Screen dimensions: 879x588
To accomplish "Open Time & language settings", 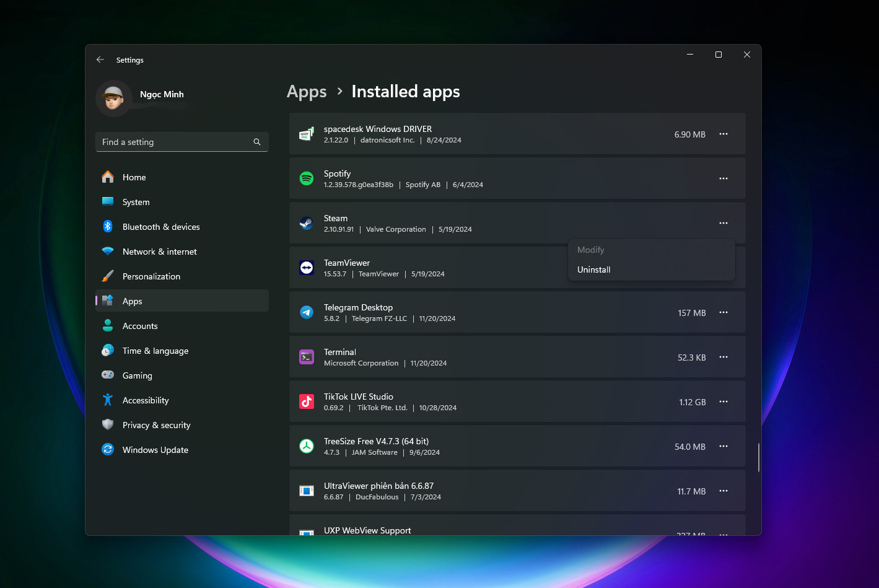I will (182, 351).
